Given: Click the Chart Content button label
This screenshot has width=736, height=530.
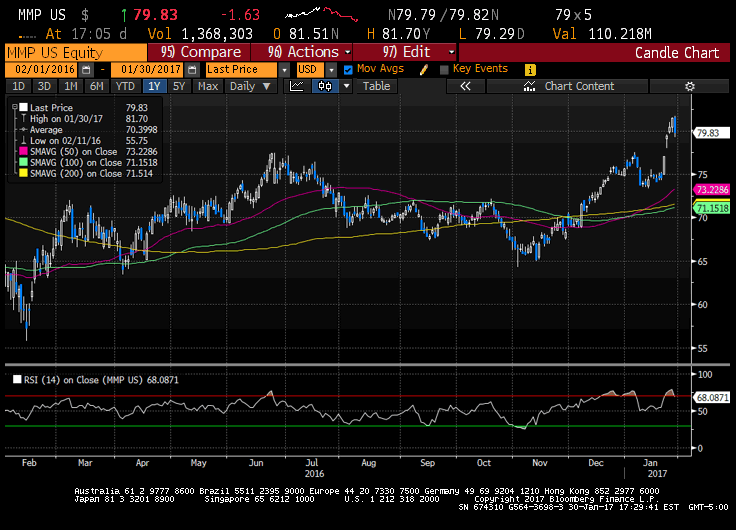Looking at the screenshot, I should coord(579,86).
